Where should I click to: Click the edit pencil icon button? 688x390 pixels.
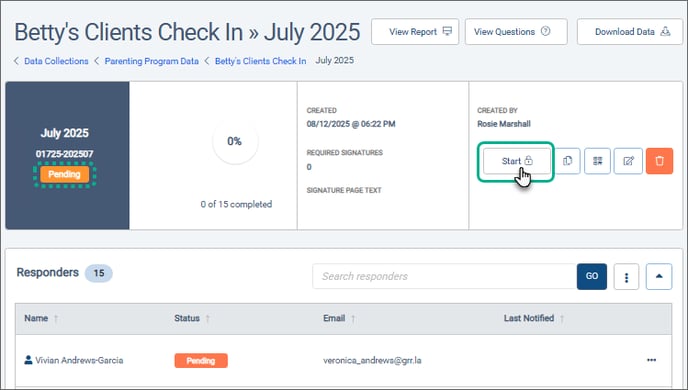(628, 161)
